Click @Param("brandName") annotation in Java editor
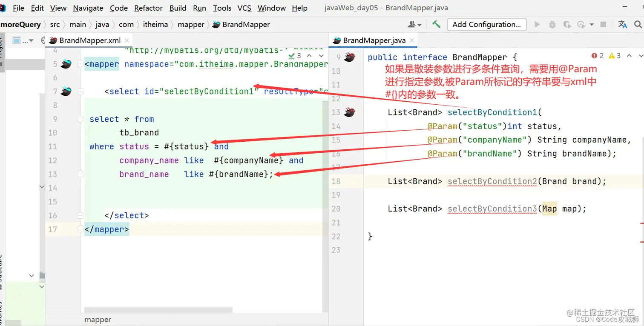 pos(474,154)
